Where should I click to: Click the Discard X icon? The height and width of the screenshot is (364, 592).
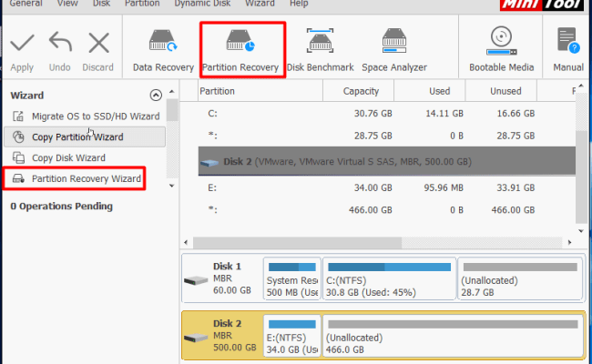(98, 43)
